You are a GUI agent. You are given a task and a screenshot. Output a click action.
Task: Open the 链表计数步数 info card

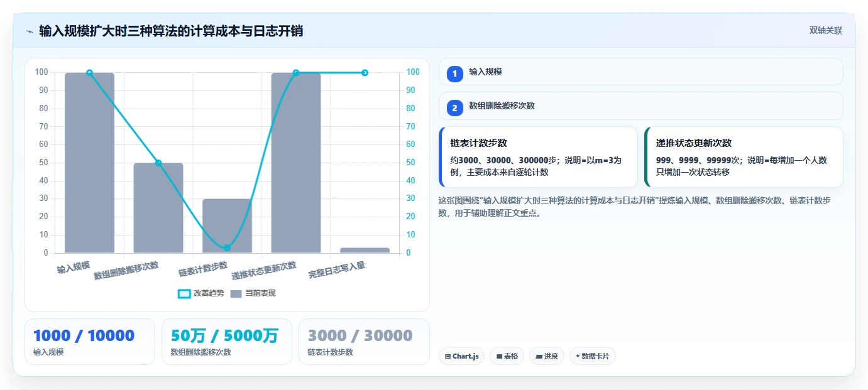tap(538, 157)
